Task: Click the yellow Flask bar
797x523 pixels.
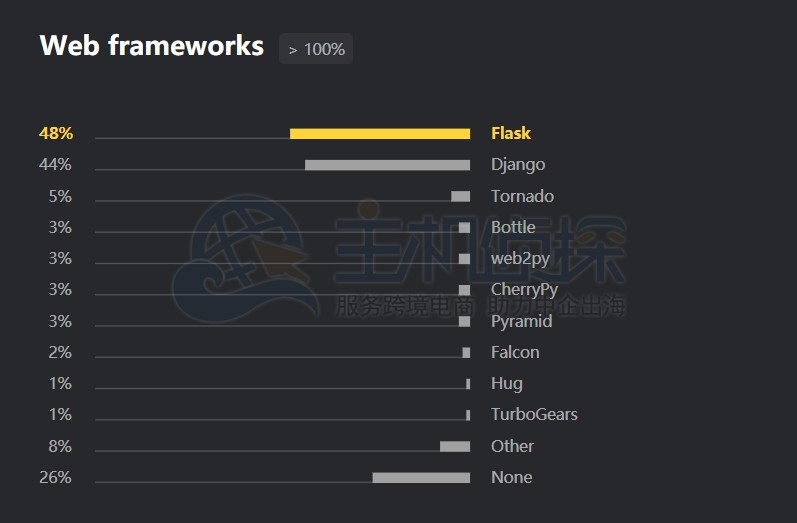Action: (380, 133)
